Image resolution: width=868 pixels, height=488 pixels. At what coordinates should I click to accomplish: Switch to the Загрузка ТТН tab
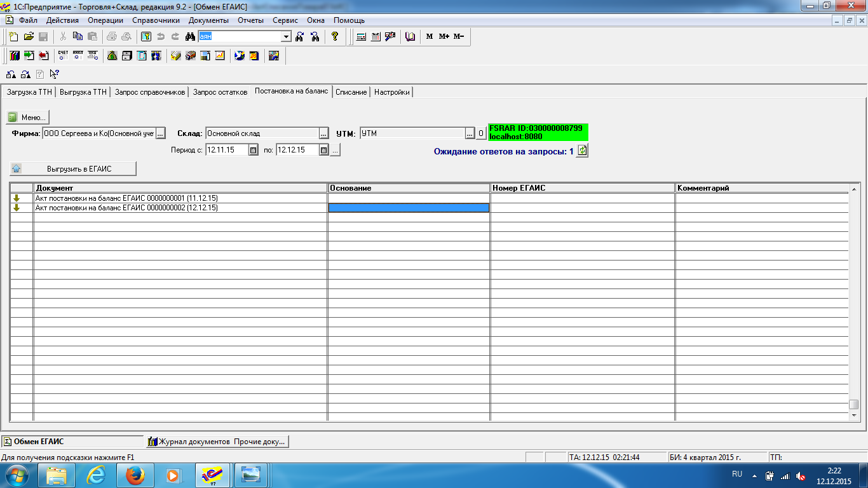29,92
